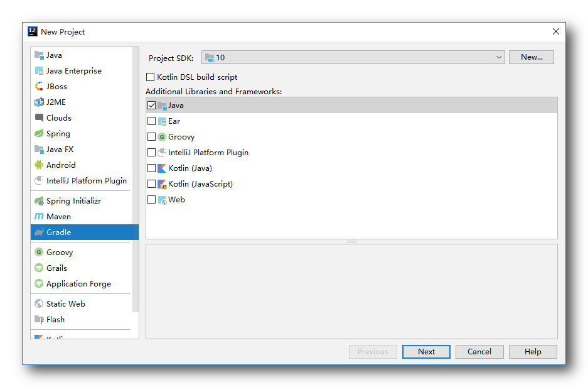Click the project type list scrollbar
This screenshot has width=588, height=387.
pyautogui.click(x=136, y=180)
